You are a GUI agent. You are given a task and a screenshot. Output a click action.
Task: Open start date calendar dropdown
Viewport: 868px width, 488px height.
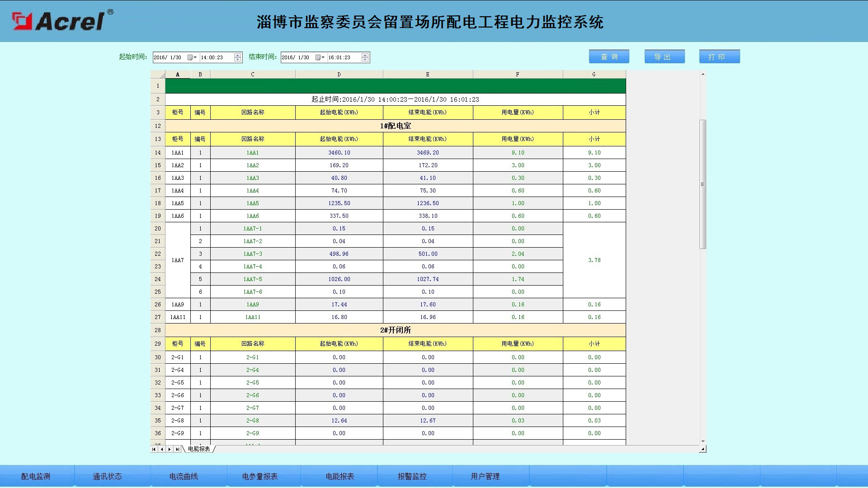pos(192,57)
